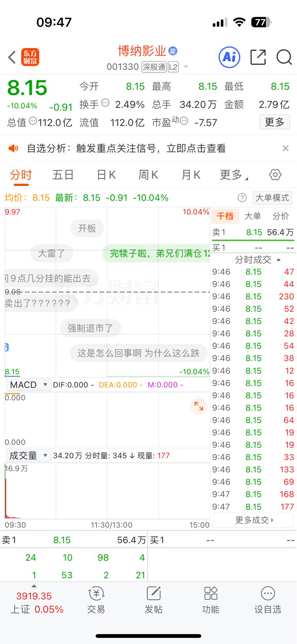Viewport: 297px width, 644px height.
Task: Tap the bottom 买1 order book header
Action: (x=222, y=540)
